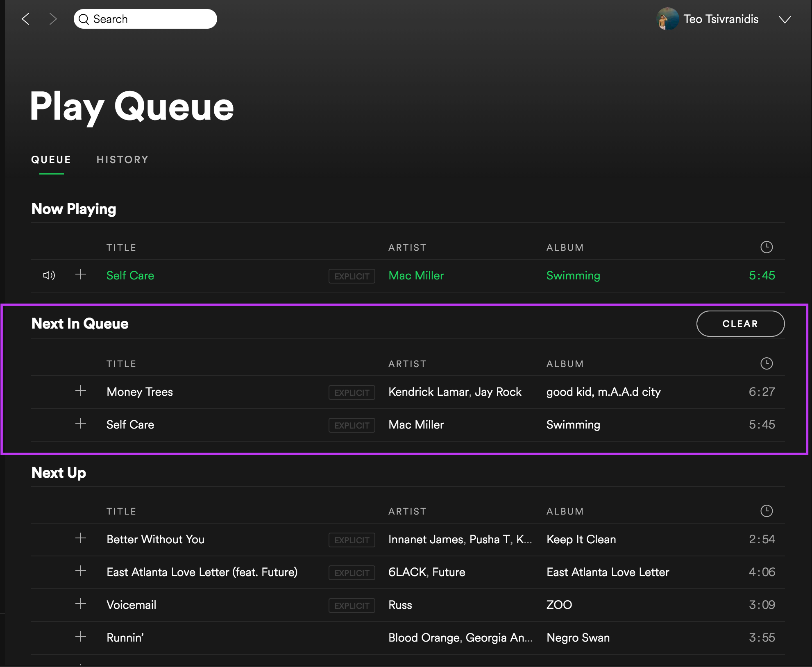812x667 pixels.
Task: Switch to the HISTORY tab
Action: click(x=122, y=160)
